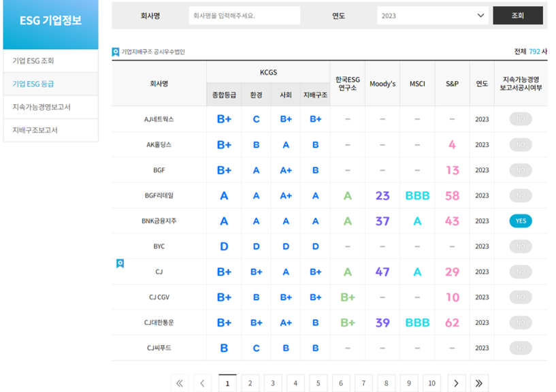Toggle the NO badge in BYC row
The image size is (556, 392).
521,246
